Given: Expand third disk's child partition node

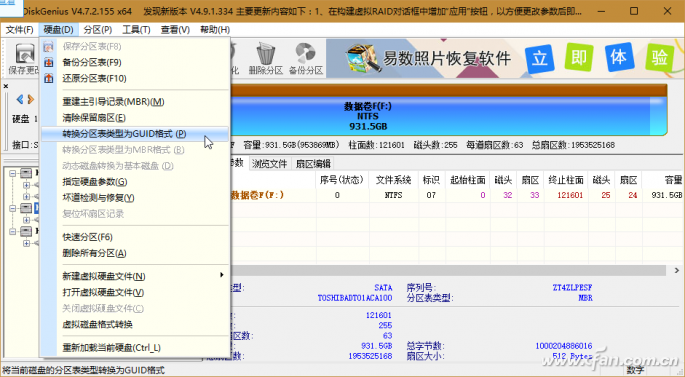Looking at the screenshot, I should coord(26,243).
